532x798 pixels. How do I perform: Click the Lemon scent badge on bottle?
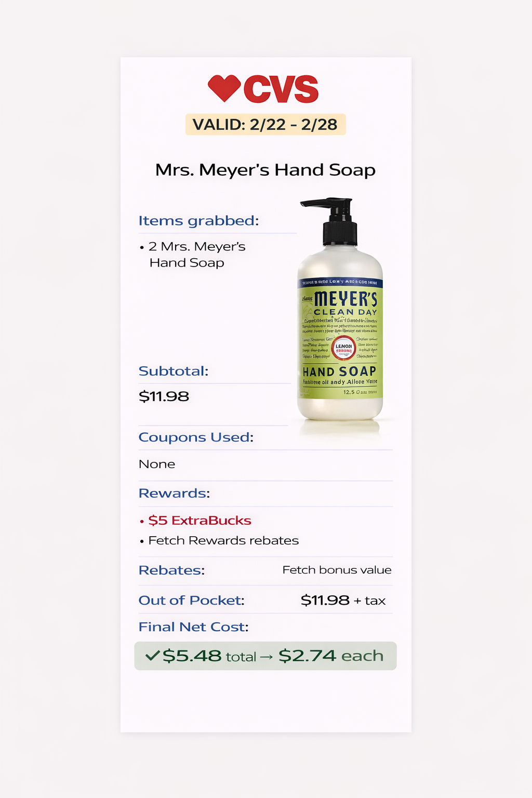pyautogui.click(x=343, y=348)
